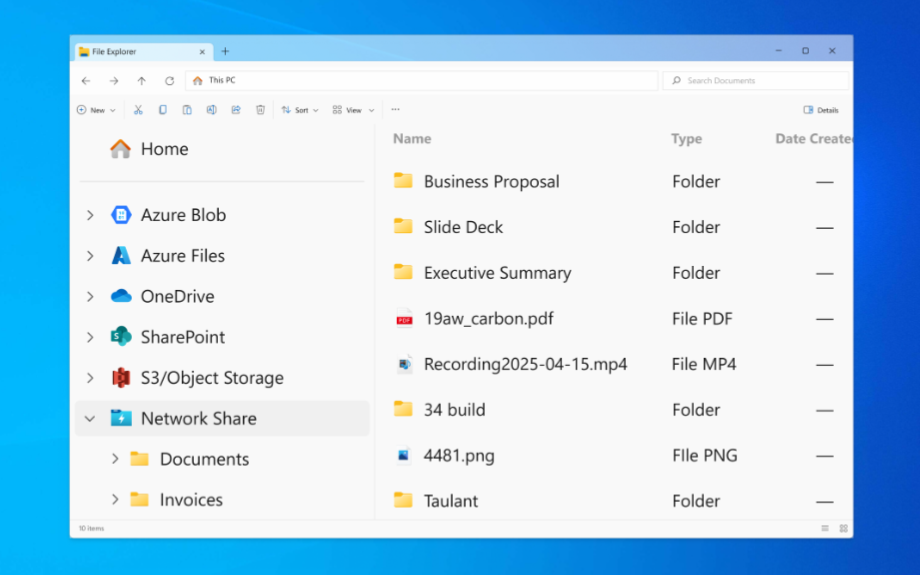Click the FIle PNG type cell
Image resolution: width=920 pixels, height=575 pixels.
point(705,456)
